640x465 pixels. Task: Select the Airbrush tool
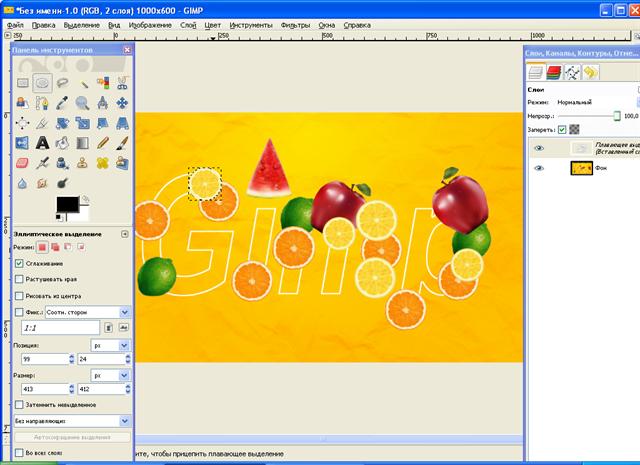point(42,163)
